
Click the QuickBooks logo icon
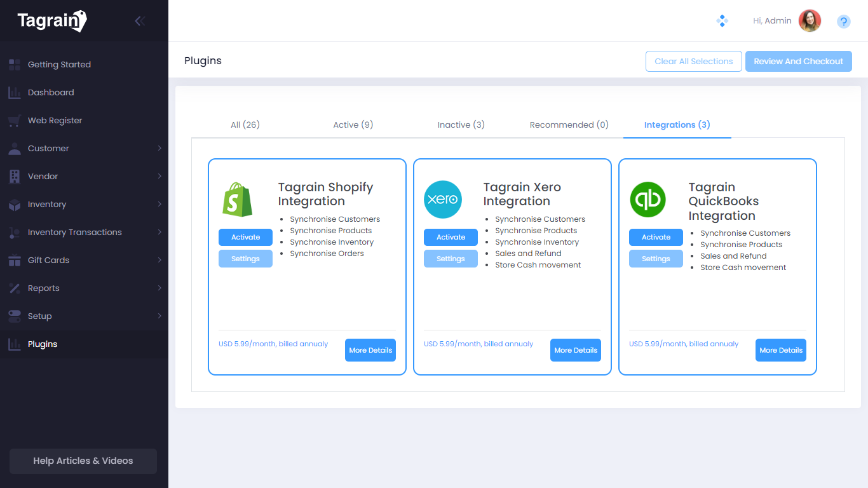click(648, 200)
